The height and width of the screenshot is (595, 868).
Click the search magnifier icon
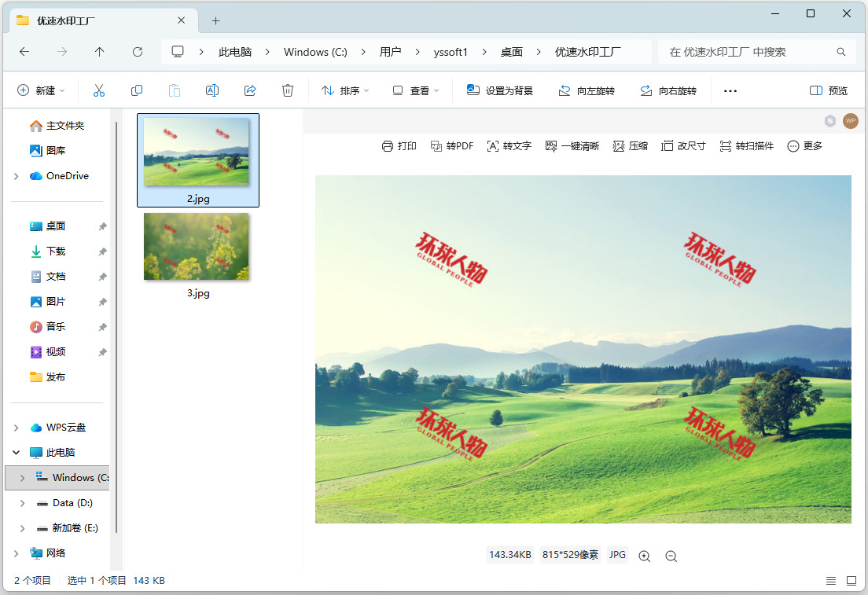[841, 52]
